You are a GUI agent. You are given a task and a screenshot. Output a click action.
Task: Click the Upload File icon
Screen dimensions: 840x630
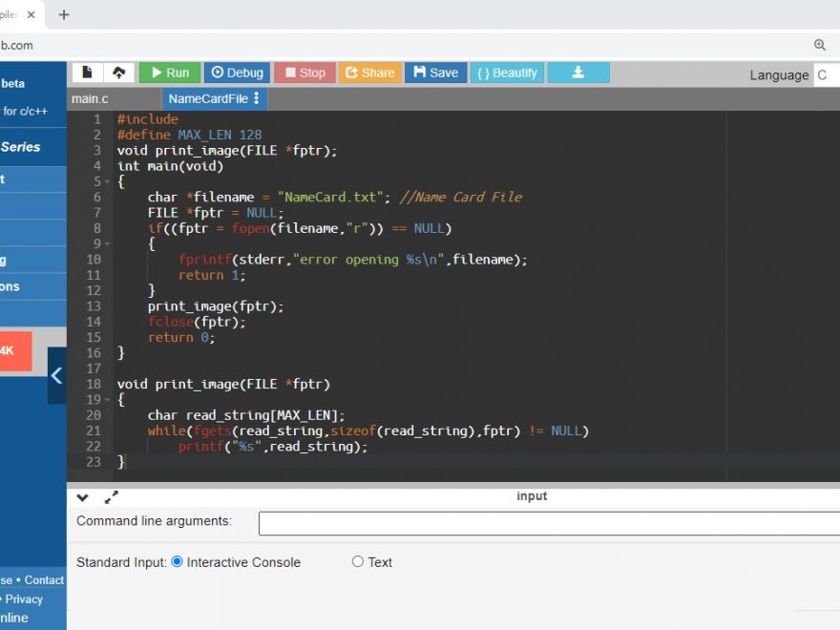click(118, 73)
